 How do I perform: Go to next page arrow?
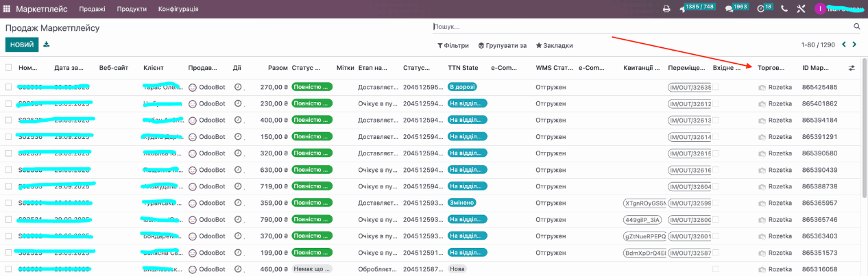click(x=855, y=45)
